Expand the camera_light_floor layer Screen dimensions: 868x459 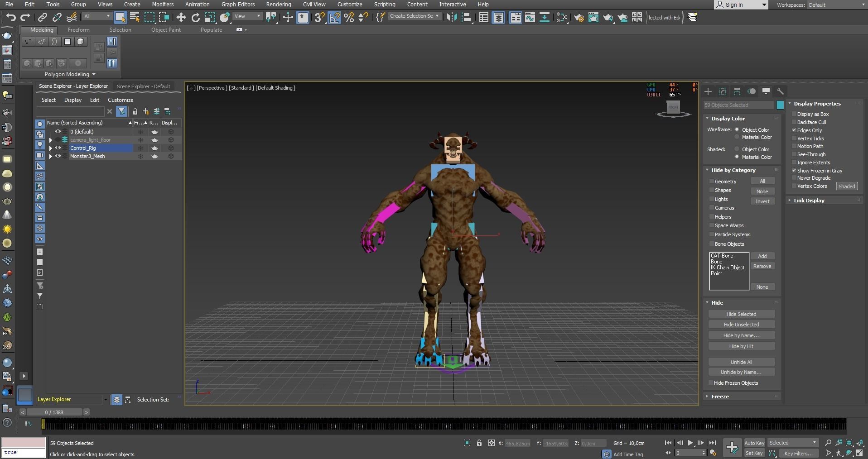[x=51, y=140]
